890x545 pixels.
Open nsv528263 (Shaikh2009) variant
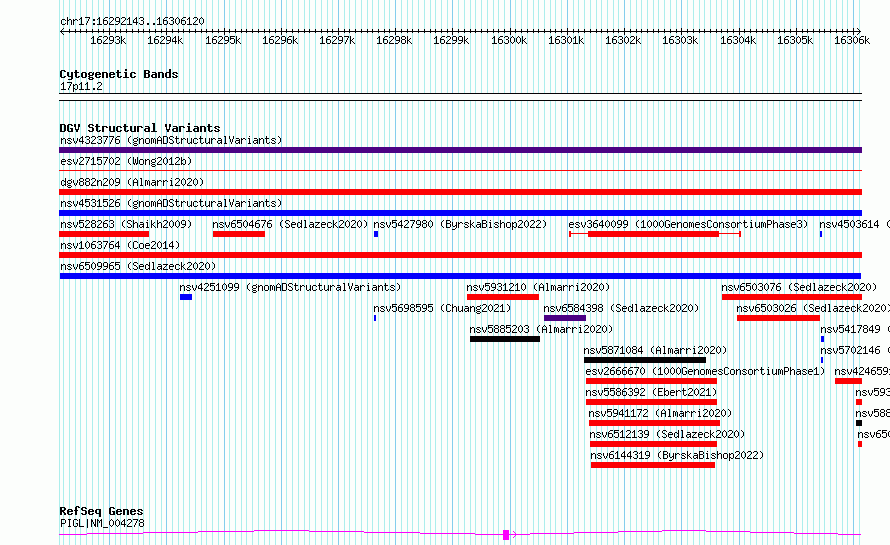point(126,224)
